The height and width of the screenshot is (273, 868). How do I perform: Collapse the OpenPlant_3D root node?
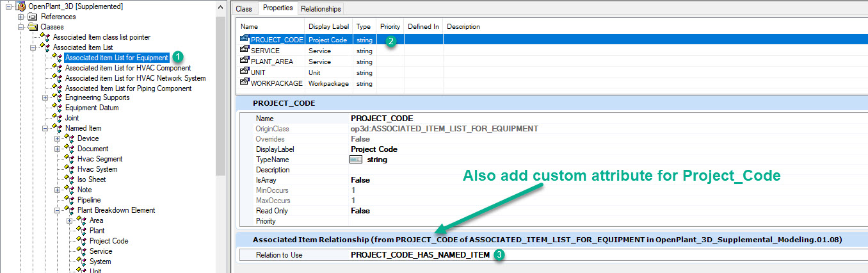(9, 6)
